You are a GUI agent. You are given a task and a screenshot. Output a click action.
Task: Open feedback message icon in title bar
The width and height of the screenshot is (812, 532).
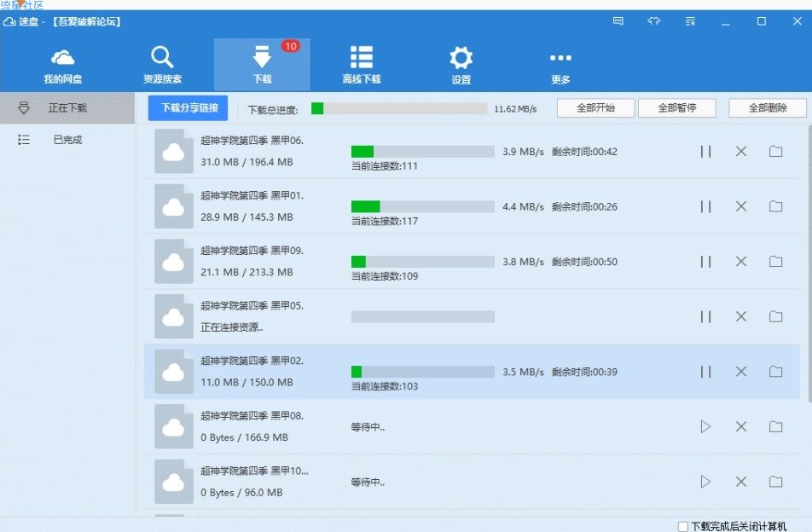pos(618,21)
